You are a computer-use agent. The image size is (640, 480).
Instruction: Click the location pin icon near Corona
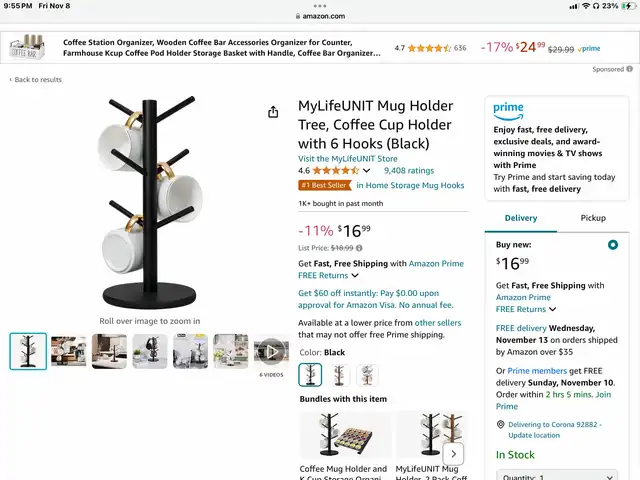click(500, 424)
